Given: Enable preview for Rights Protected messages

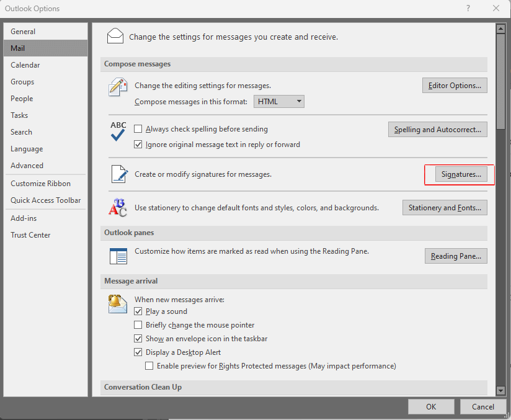Looking at the screenshot, I should point(149,366).
